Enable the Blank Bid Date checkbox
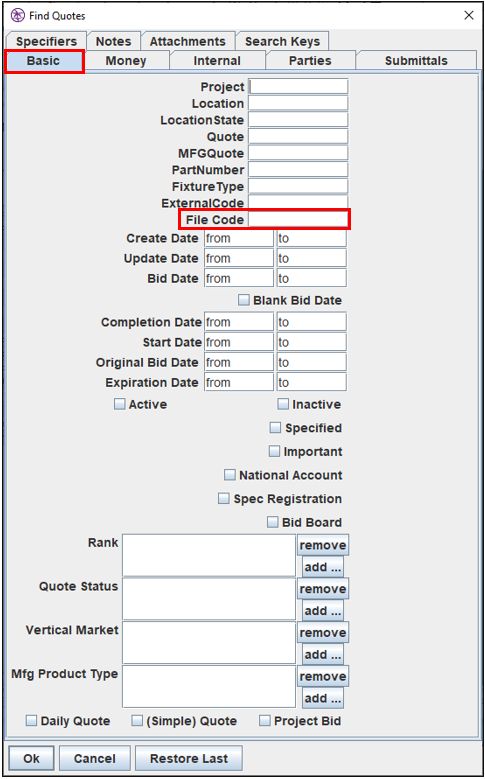Image resolution: width=485 pixels, height=779 pixels. (x=243, y=301)
